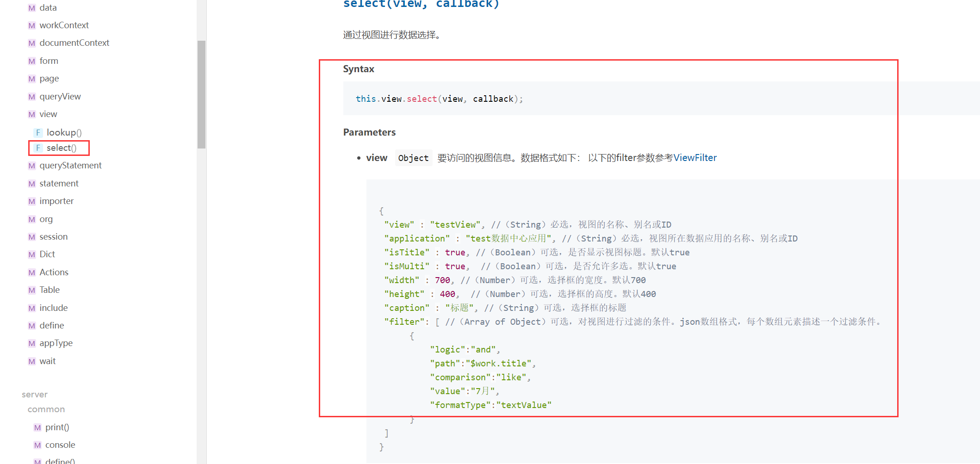The height and width of the screenshot is (464, 980).
Task: Open queryView module documentation
Action: (60, 97)
